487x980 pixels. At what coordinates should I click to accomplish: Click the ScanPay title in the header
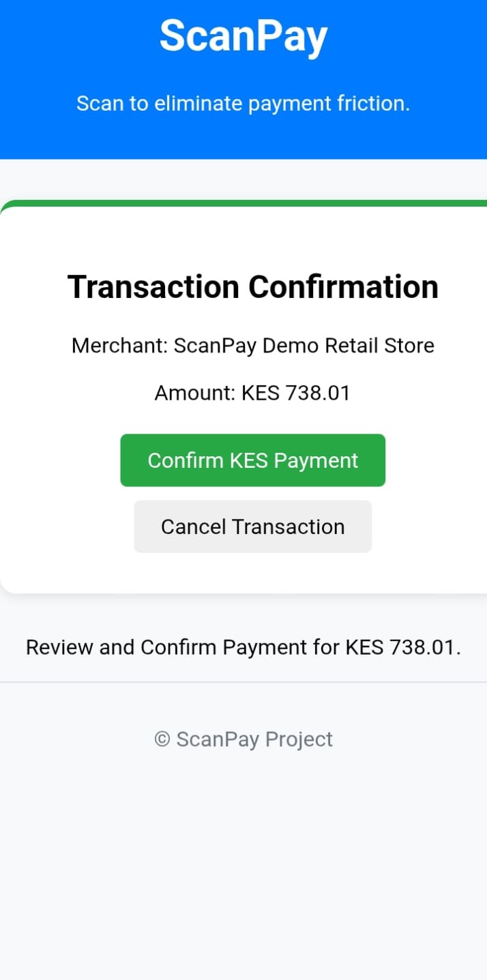point(243,35)
